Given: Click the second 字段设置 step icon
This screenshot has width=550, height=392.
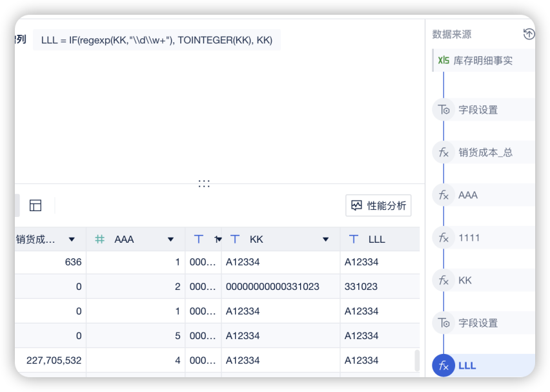Looking at the screenshot, I should point(443,323).
